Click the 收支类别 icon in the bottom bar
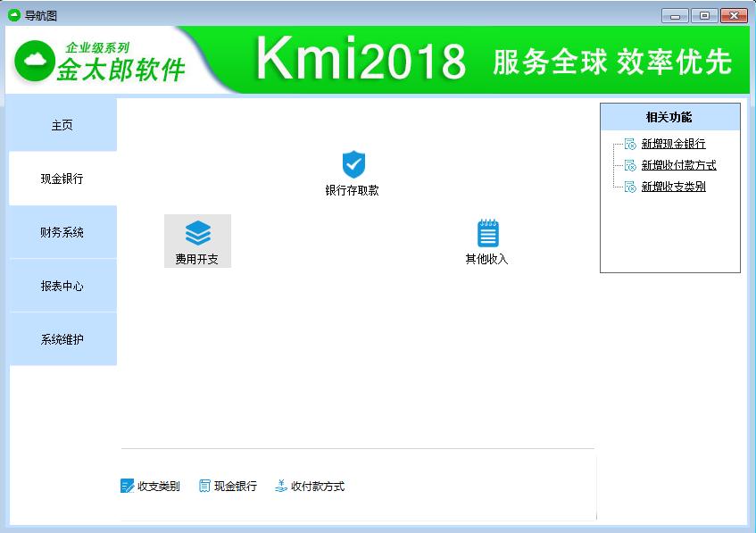756x533 pixels. (x=126, y=487)
